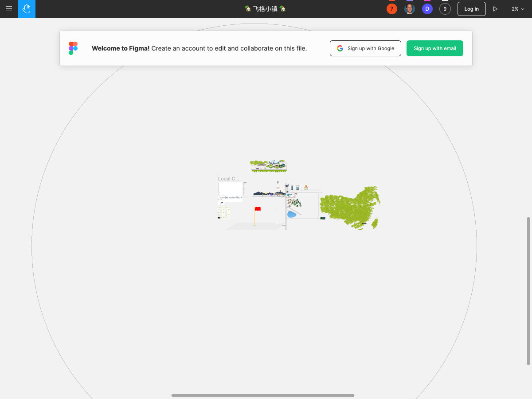
Task: Select the large green forest artwork
Action: [350, 207]
